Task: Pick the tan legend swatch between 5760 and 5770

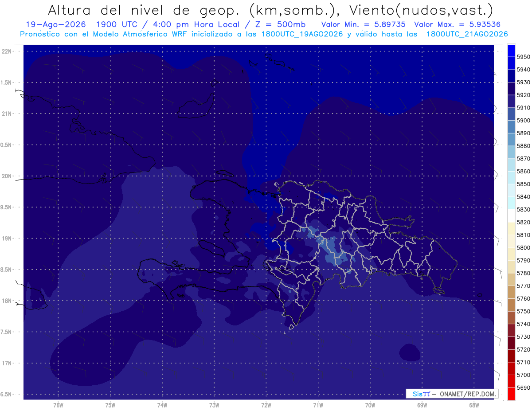Action: click(x=511, y=292)
